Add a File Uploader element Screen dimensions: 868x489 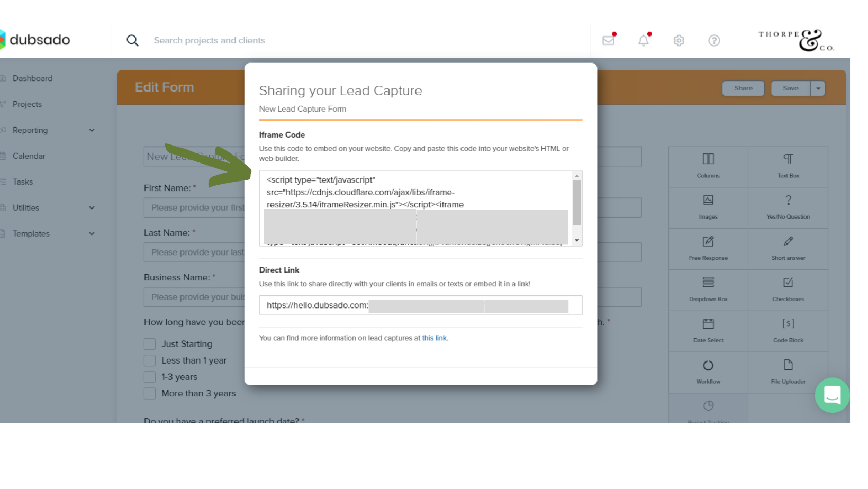[788, 373]
